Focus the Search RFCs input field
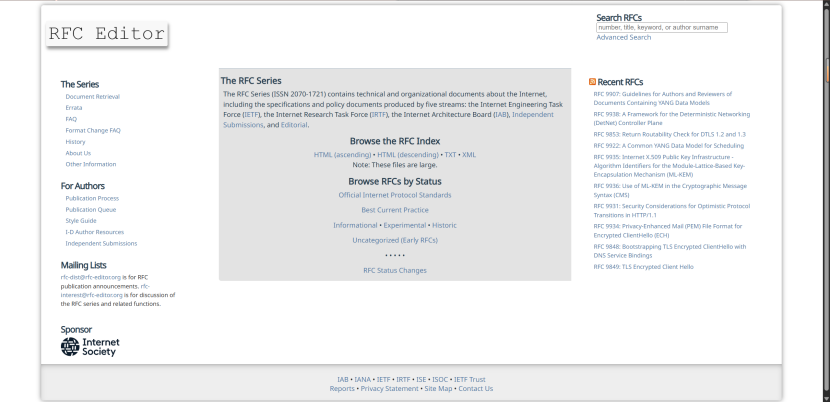The height and width of the screenshot is (402, 830). pyautogui.click(x=662, y=28)
